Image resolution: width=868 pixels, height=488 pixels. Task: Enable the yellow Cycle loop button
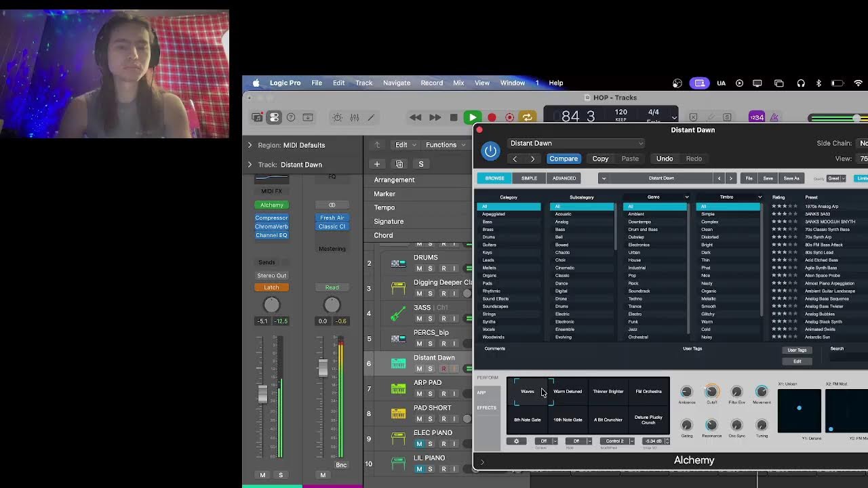[x=527, y=117]
